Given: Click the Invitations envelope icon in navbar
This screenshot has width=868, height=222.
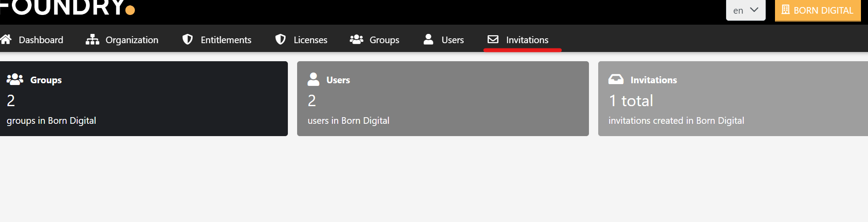Looking at the screenshot, I should pos(493,39).
